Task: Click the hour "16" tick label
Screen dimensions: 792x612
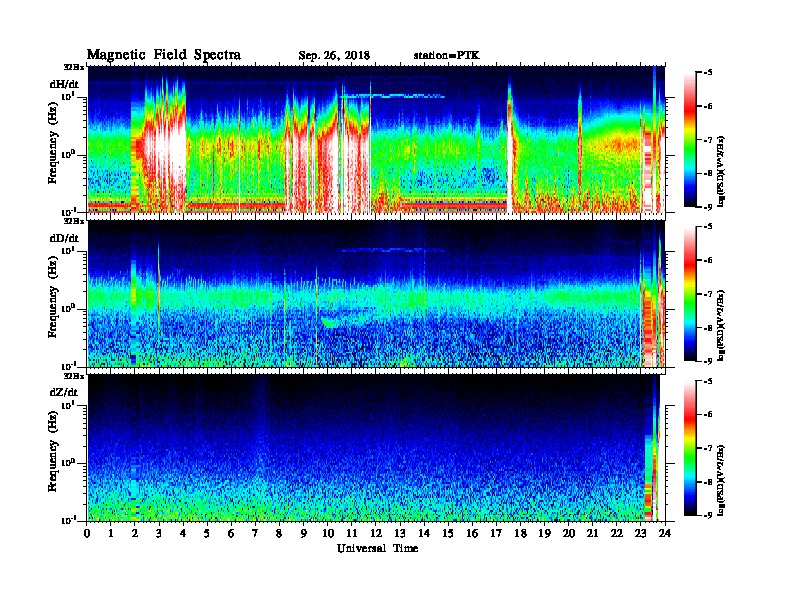Action: [x=472, y=533]
